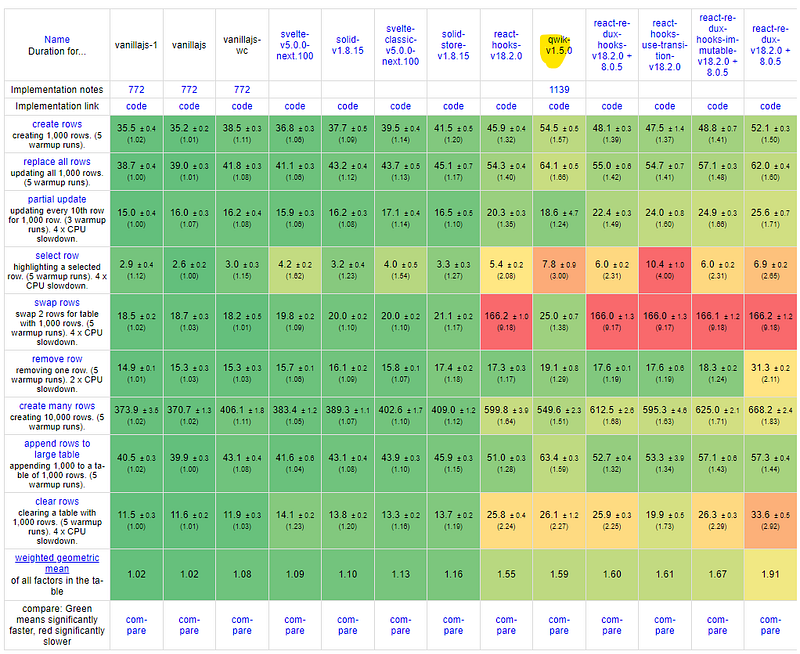Open implementation note 1139 for qwik
The width and height of the screenshot is (800, 654).
(x=559, y=90)
